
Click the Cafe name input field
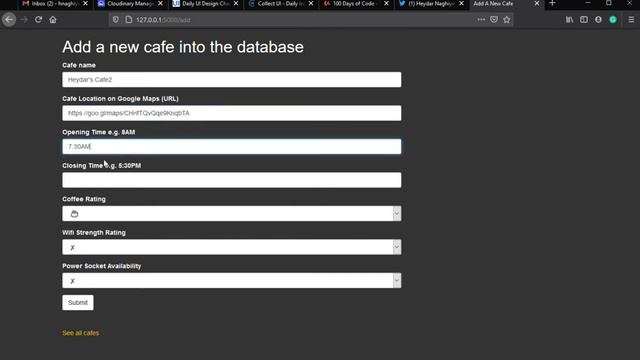pyautogui.click(x=231, y=80)
